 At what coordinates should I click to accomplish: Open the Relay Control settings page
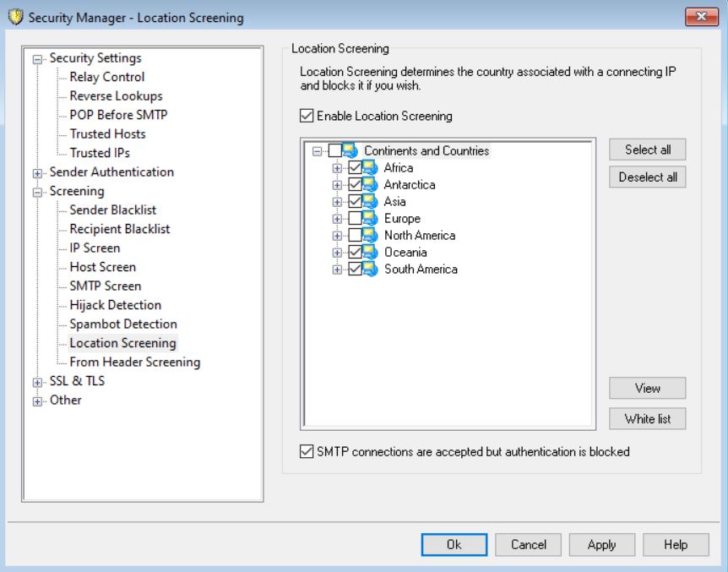tap(107, 77)
